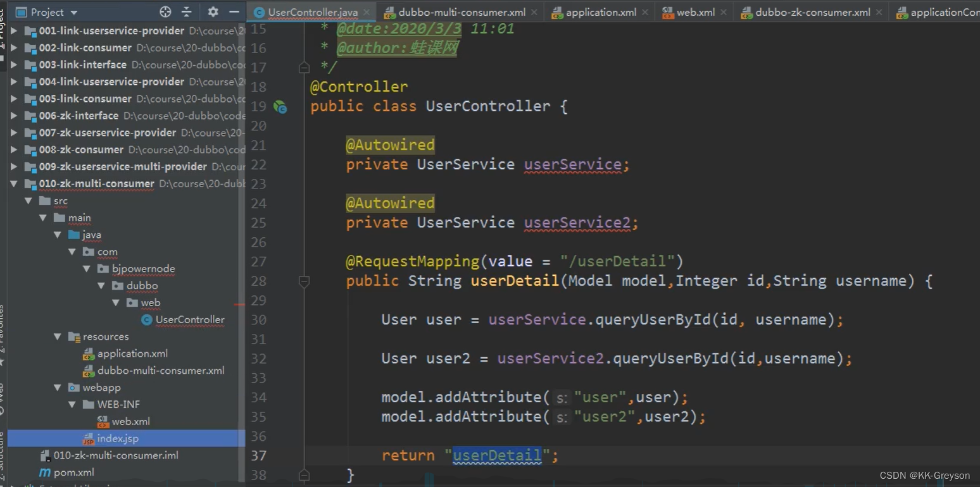Click web.xml file icon in tree
The width and height of the screenshot is (980, 487).
click(x=103, y=422)
